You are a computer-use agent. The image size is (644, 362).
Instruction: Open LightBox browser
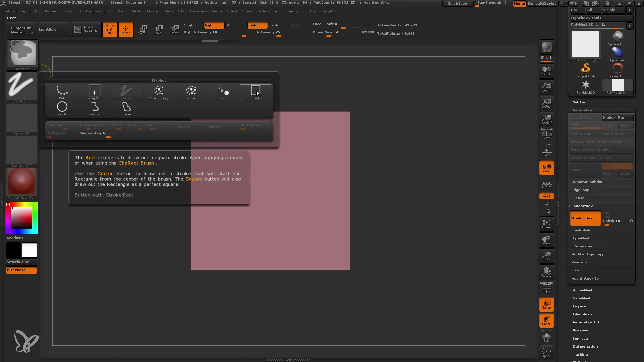click(53, 29)
